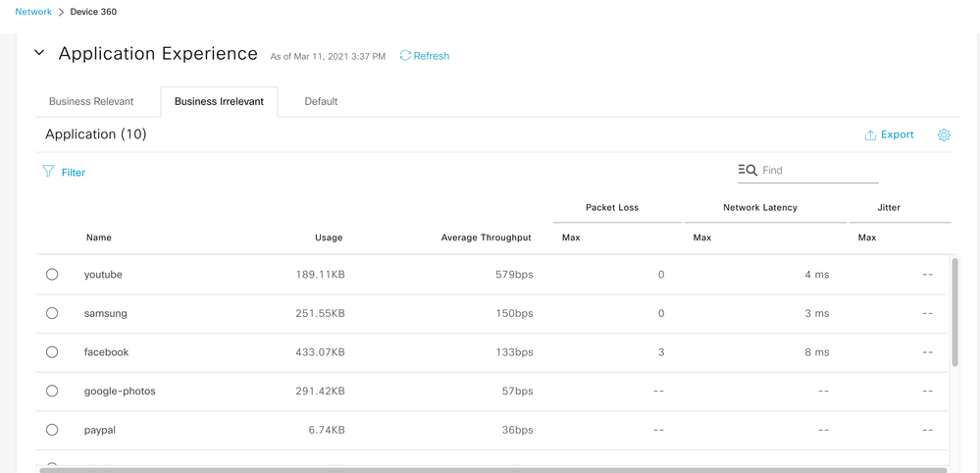Image resolution: width=980 pixels, height=473 pixels.
Task: Open the Filter link
Action: (x=74, y=173)
